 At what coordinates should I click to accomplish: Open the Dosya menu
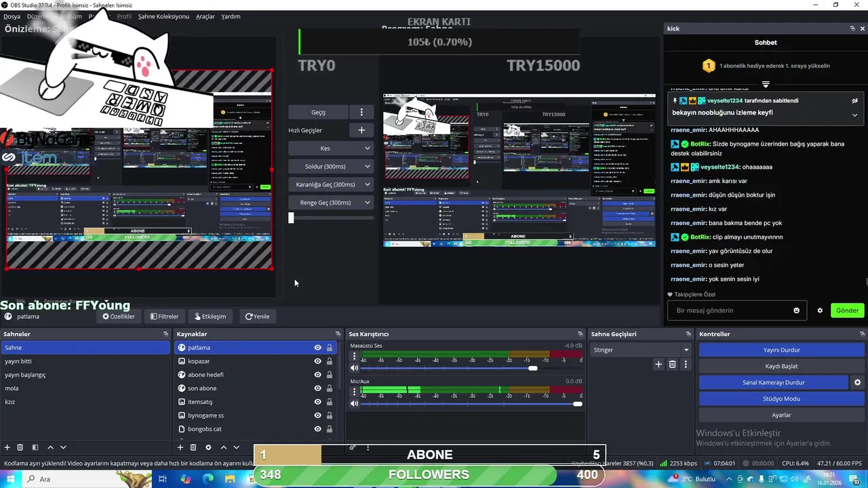(12, 16)
